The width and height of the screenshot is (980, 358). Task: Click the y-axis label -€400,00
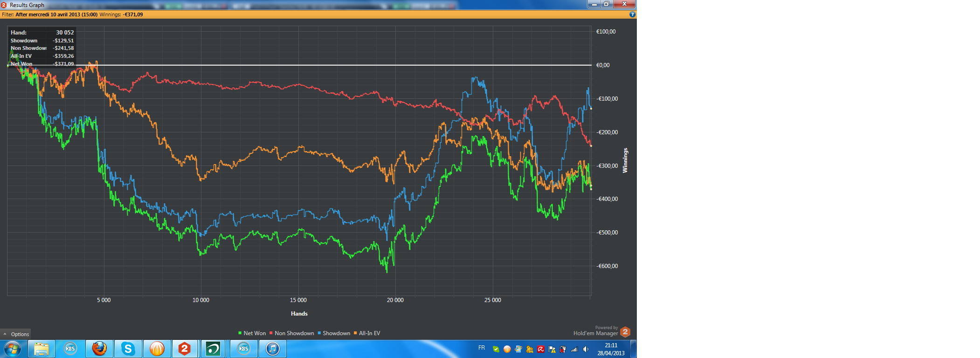607,199
